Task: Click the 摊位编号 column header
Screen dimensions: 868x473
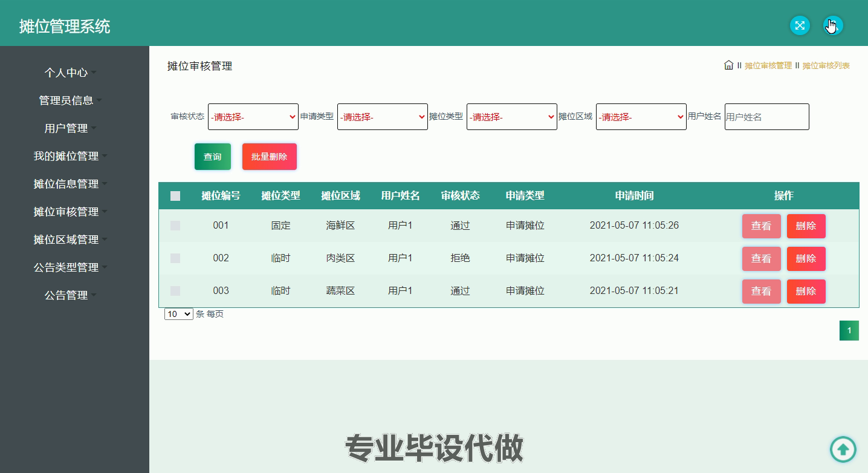Action: click(x=221, y=195)
